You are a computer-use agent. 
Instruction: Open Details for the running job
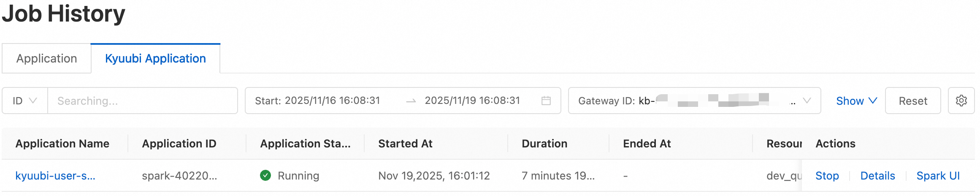pos(877,175)
